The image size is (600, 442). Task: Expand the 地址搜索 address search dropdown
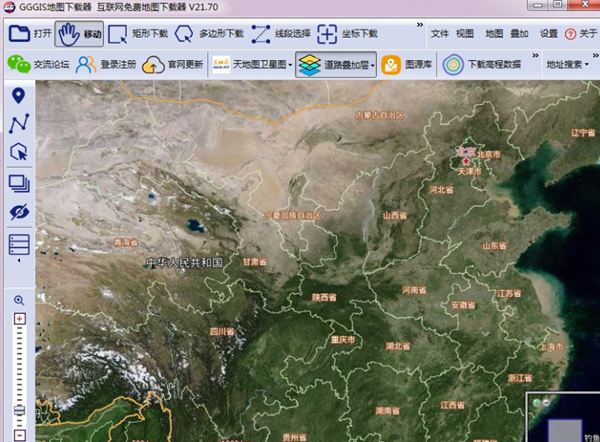(567, 65)
